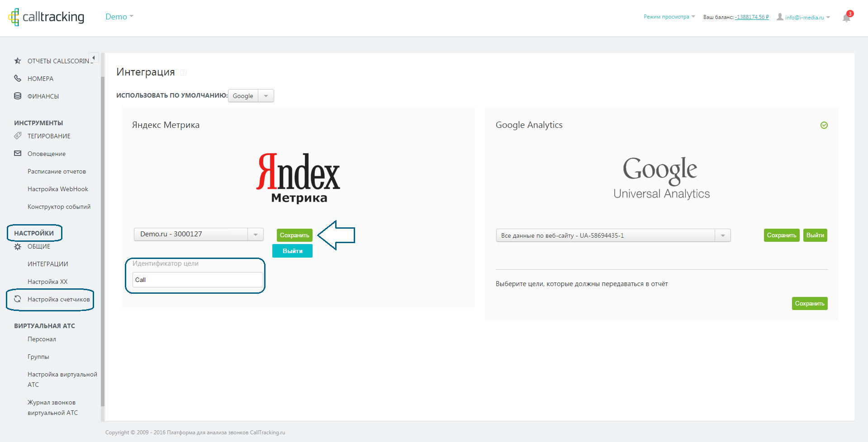Open the Режим просмотра dropdown
The height and width of the screenshot is (442, 868).
click(669, 17)
